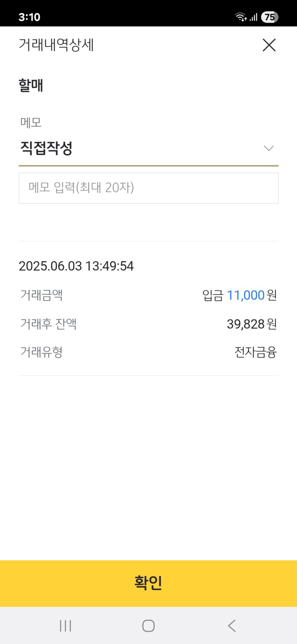The width and height of the screenshot is (297, 644).
Task: Tap the 거래후 잔액 label
Action: [48, 324]
